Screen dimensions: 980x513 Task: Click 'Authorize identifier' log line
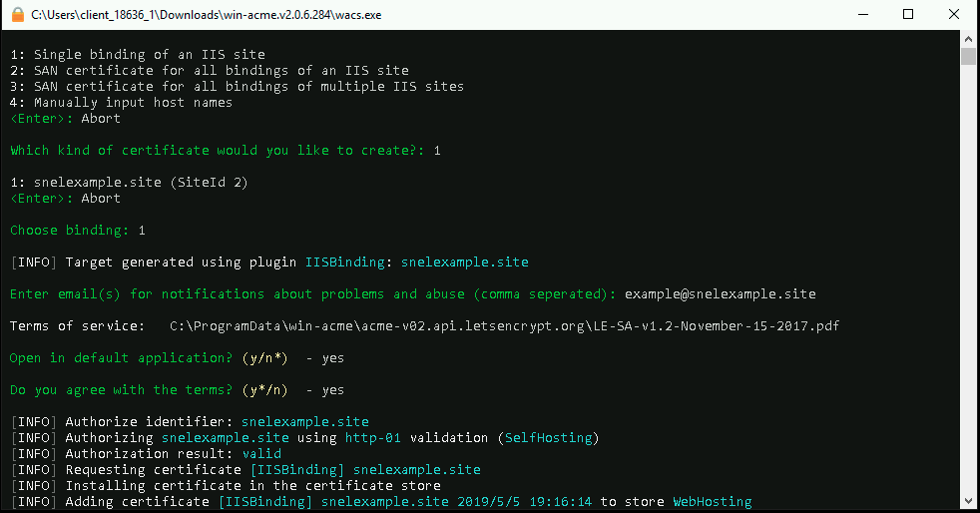pos(190,422)
